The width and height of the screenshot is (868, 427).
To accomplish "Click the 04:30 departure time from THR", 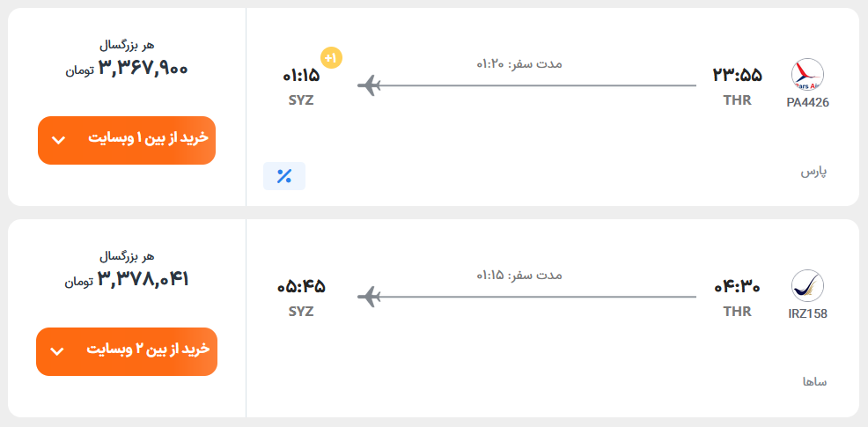I will pos(737,287).
